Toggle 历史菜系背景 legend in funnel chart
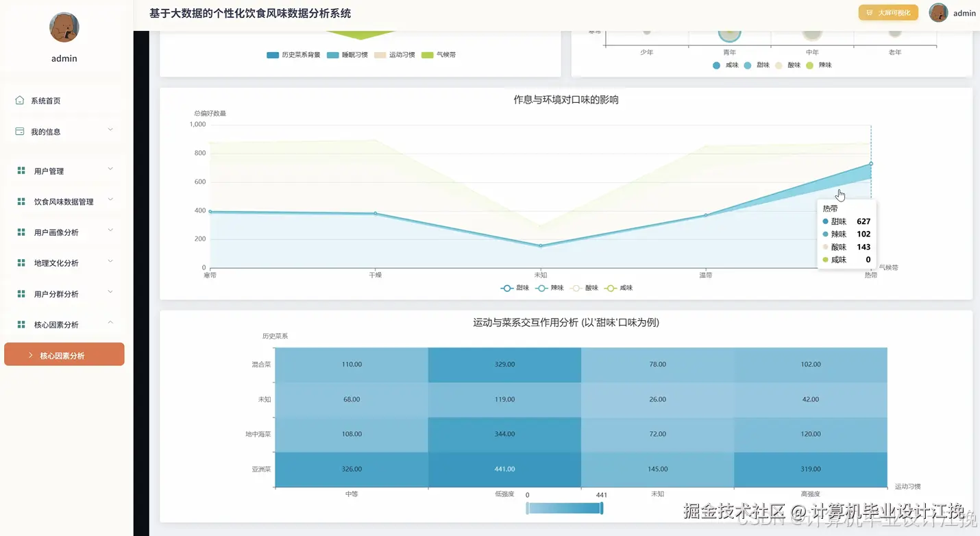This screenshot has height=536, width=980. (x=293, y=55)
